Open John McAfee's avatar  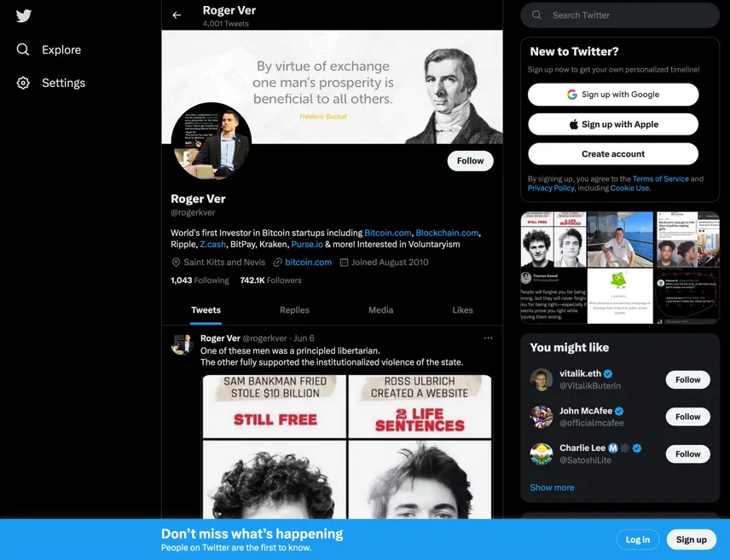[541, 417]
